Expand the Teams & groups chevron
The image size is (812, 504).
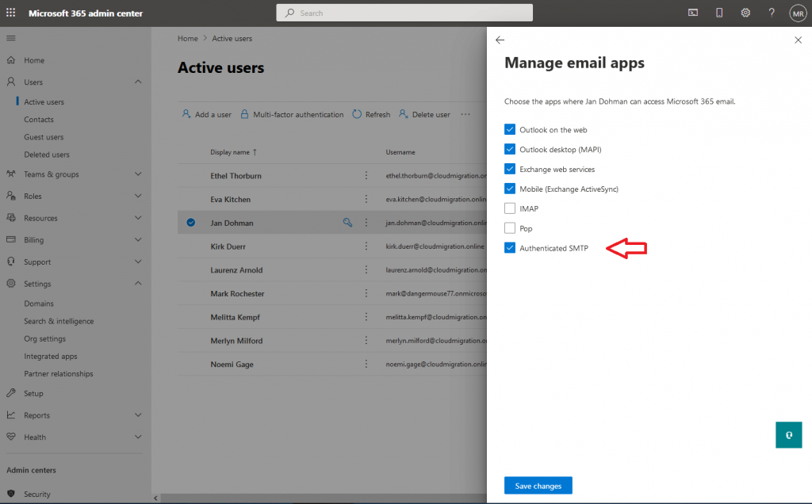click(138, 174)
